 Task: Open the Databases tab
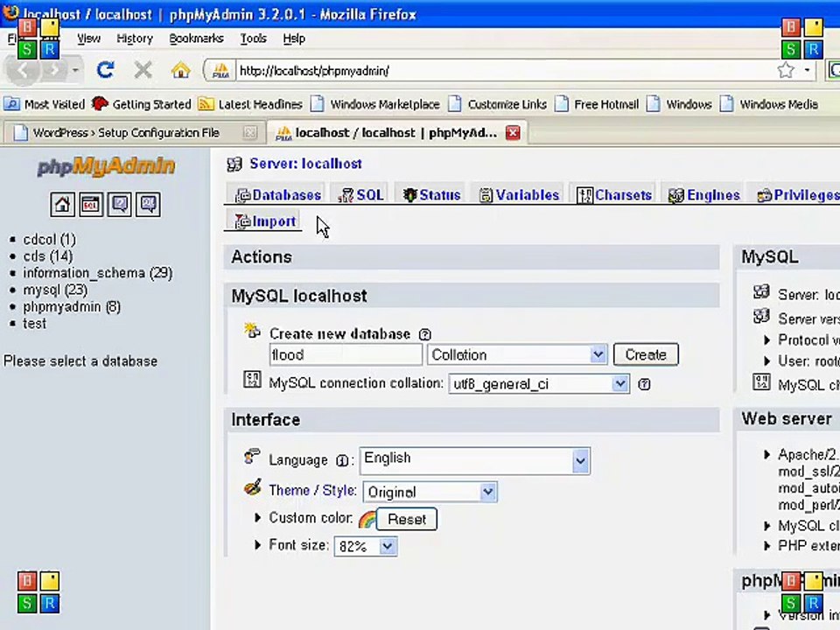278,195
